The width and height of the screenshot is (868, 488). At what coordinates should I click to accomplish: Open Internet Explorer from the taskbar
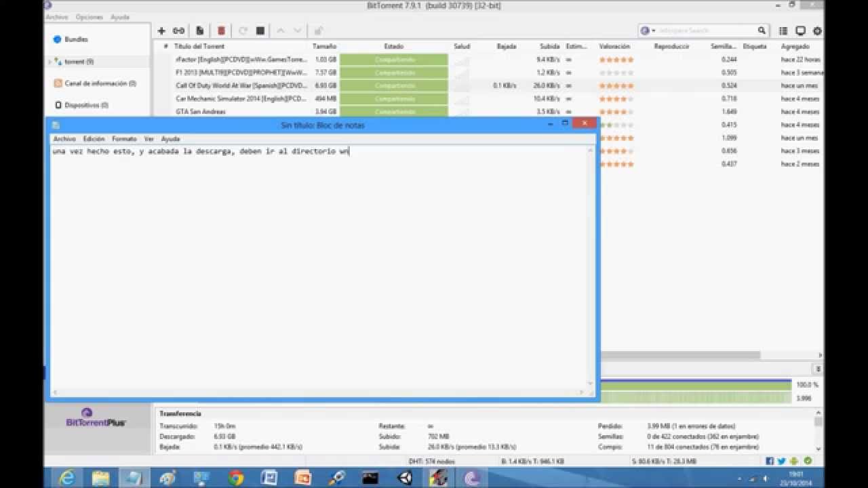67,478
